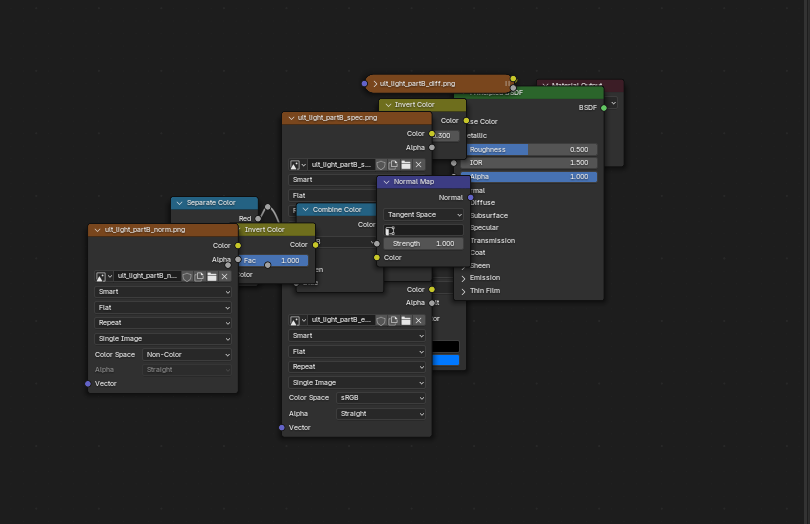810x524 pixels.
Task: Click Color input socket on Normal Map
Action: (377, 258)
